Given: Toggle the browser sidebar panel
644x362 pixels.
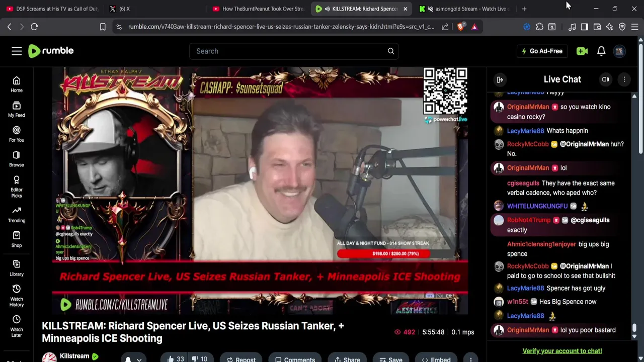Looking at the screenshot, I should pyautogui.click(x=584, y=27).
